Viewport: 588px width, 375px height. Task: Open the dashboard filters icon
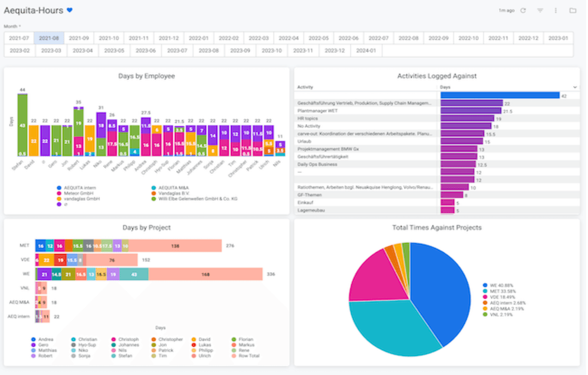tap(540, 10)
